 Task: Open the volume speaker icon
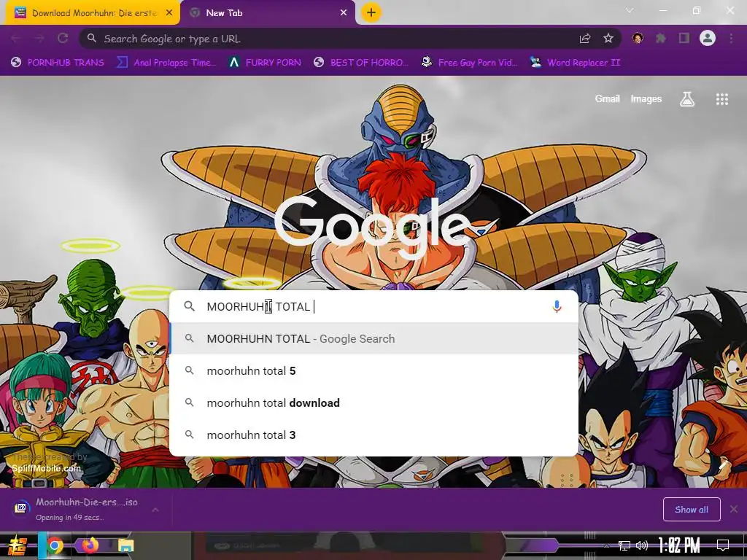[642, 545]
